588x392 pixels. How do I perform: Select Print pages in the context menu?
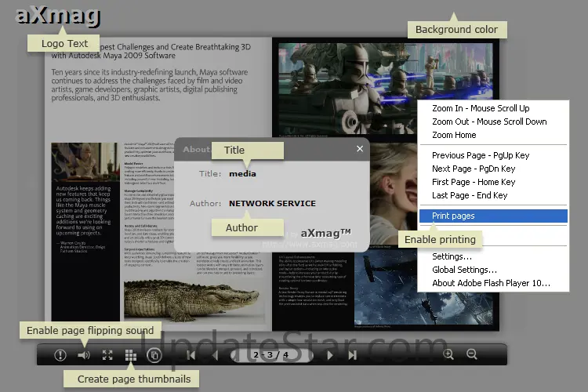coord(453,216)
